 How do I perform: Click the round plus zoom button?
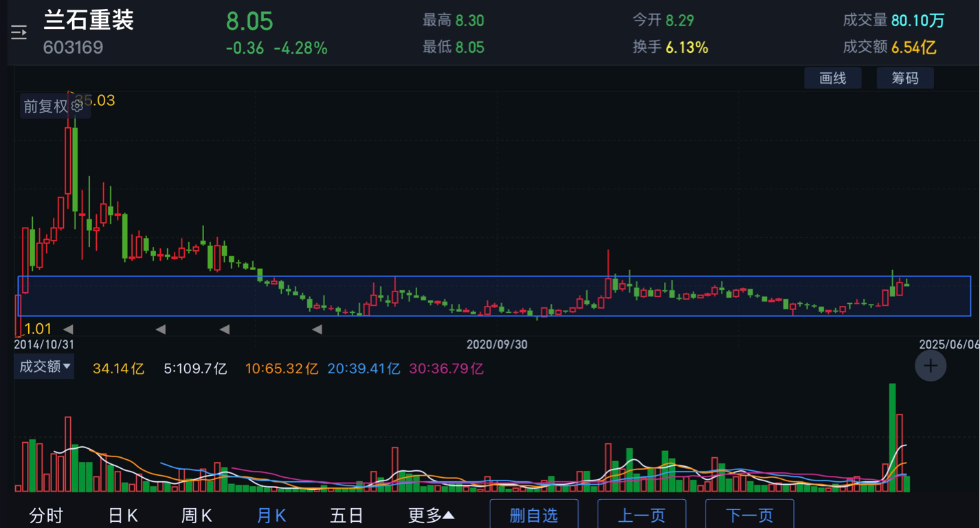click(931, 366)
